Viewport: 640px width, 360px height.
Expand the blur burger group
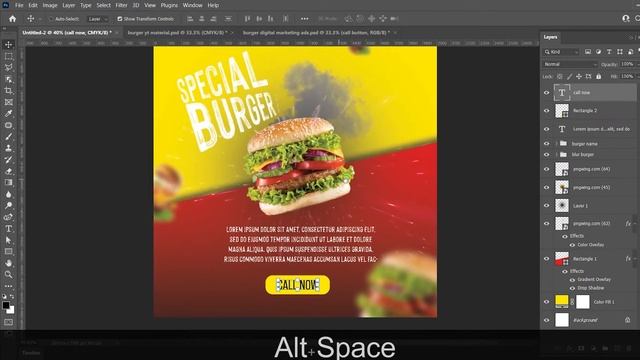click(x=556, y=155)
